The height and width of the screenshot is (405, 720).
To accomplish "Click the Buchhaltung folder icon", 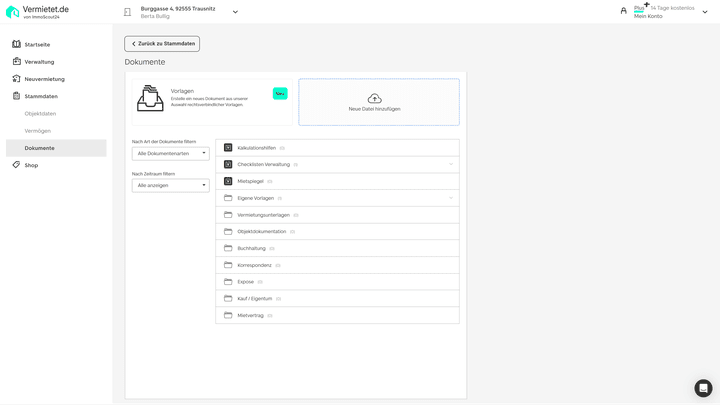I will pos(228,248).
